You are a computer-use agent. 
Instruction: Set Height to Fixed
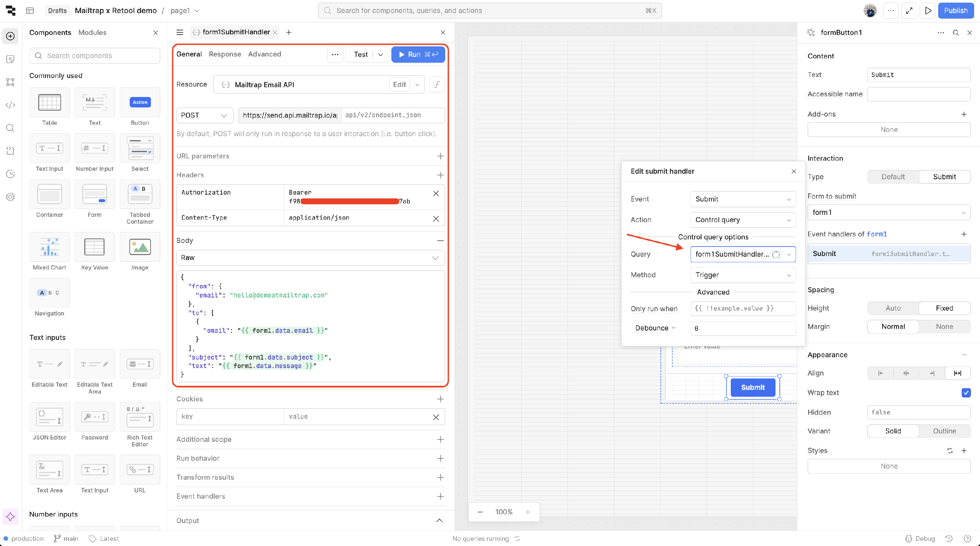pos(945,308)
